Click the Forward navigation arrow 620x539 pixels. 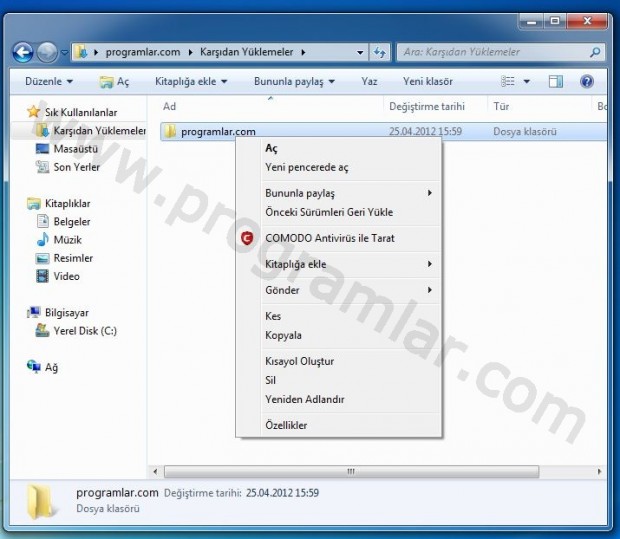(x=47, y=52)
